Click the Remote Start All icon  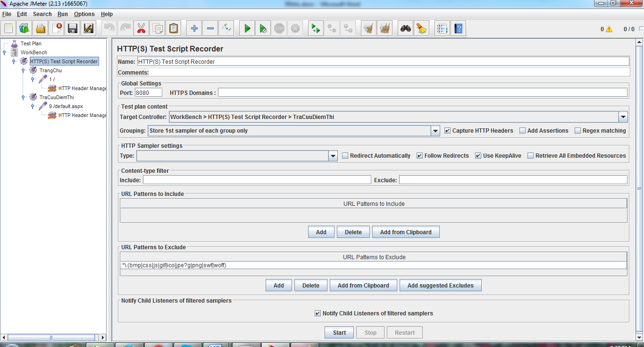(x=315, y=29)
